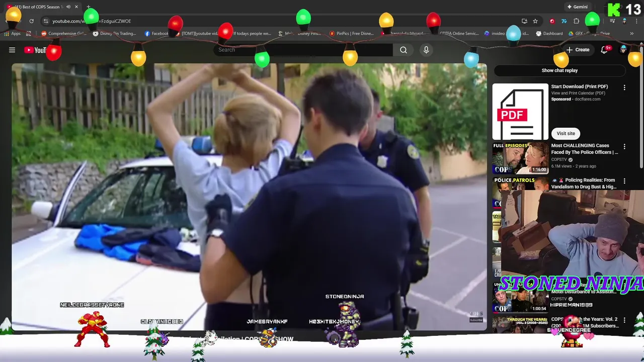Click the Visit site button
644x362 pixels.
pos(566,133)
